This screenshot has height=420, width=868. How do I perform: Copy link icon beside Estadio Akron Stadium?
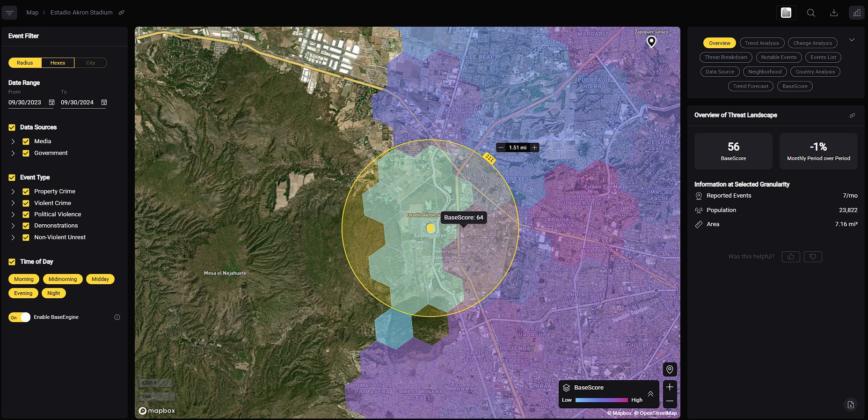coord(121,13)
